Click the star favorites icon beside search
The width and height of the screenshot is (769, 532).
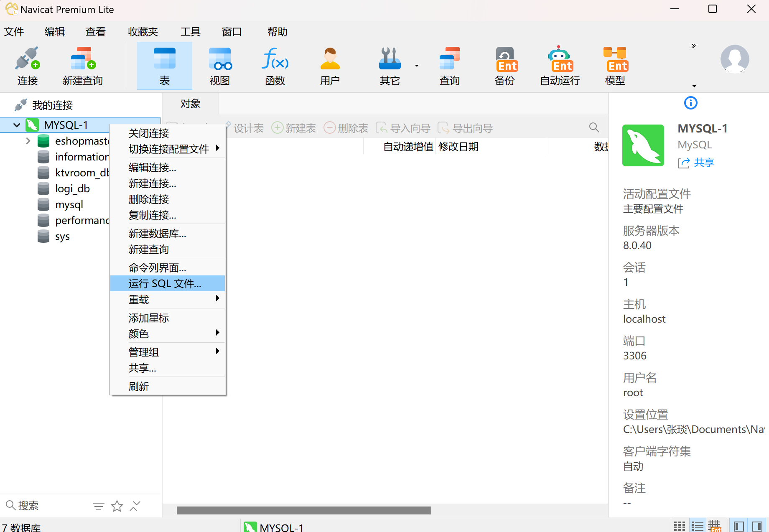[x=117, y=507]
